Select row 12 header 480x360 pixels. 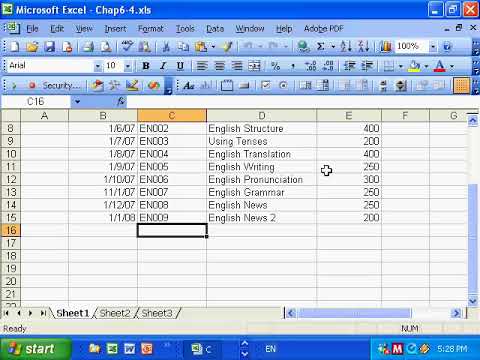pos(11,179)
